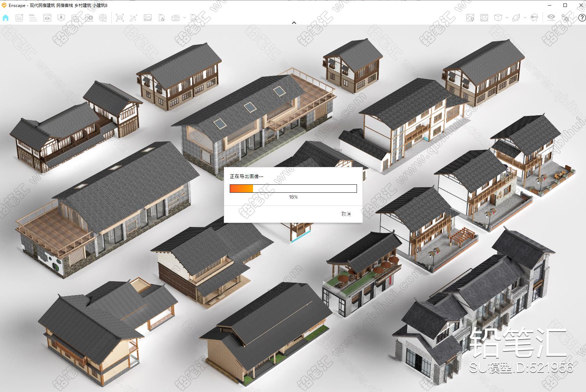
Task: Toggle the safe frame overlay
Action: point(484,18)
